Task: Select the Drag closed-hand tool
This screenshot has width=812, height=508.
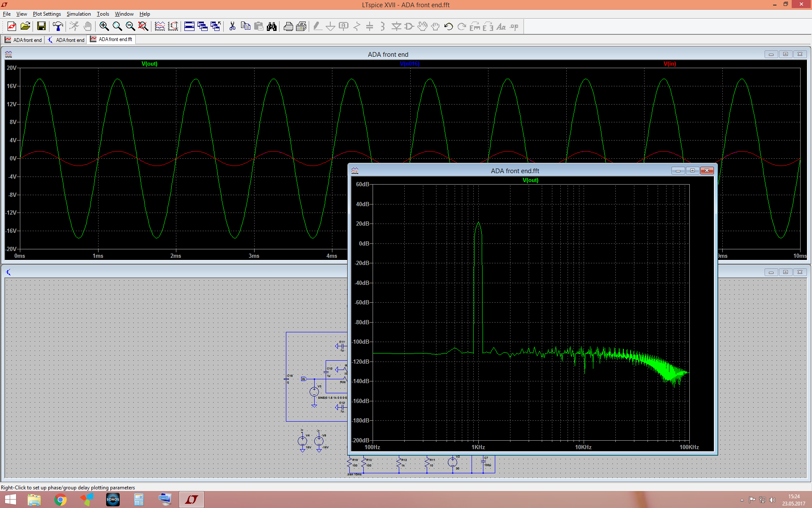Action: pos(436,27)
